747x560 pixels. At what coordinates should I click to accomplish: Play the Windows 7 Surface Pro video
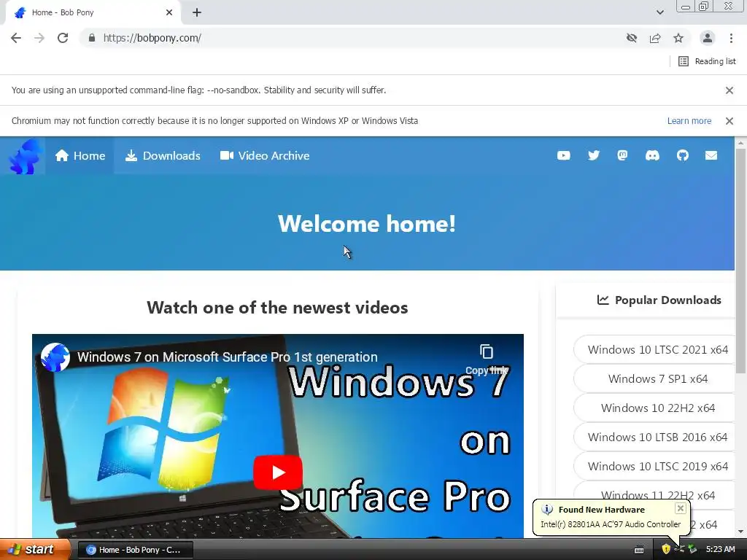point(278,472)
